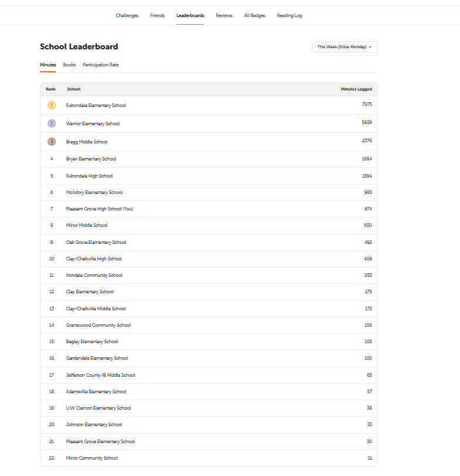Click the Minutes Logged column header
The image size is (460, 476).
tap(356, 89)
